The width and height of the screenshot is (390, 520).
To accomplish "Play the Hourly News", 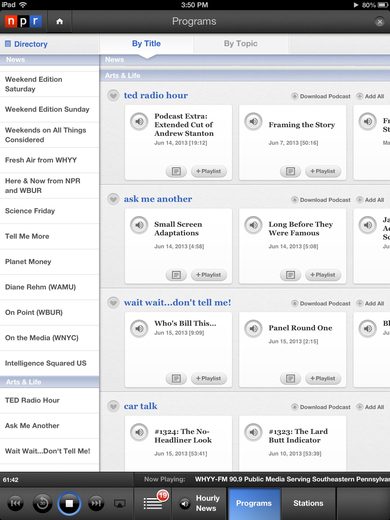I will pyautogui.click(x=200, y=503).
